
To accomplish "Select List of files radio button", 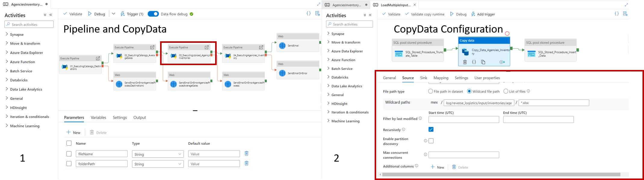I will pos(506,91).
